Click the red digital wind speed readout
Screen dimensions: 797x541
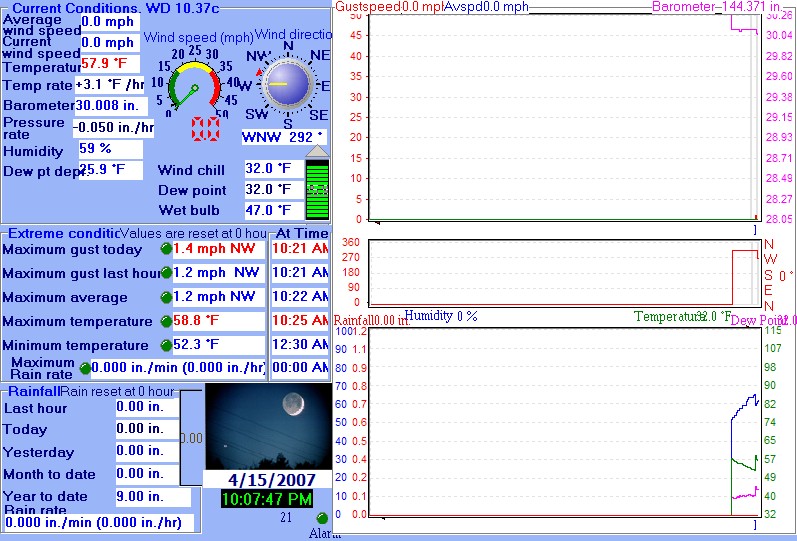click(x=206, y=128)
